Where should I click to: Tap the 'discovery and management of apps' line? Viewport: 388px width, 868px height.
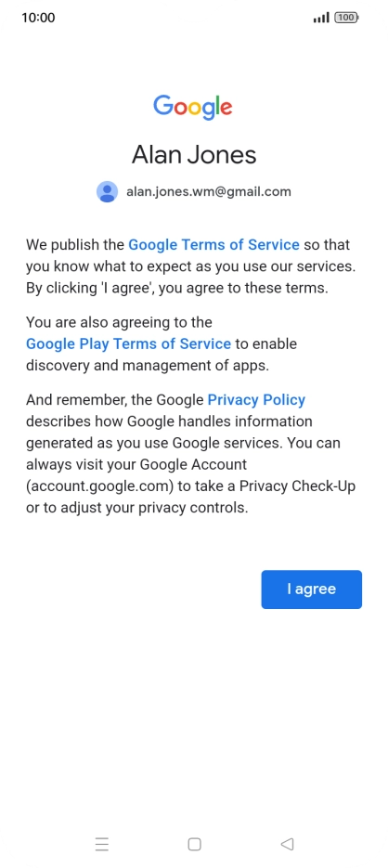(x=148, y=366)
